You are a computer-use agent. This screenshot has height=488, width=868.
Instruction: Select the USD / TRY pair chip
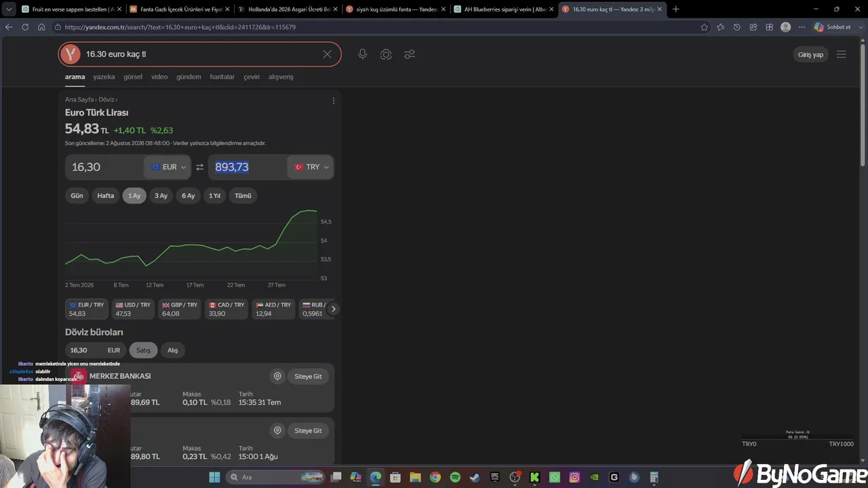click(x=133, y=309)
